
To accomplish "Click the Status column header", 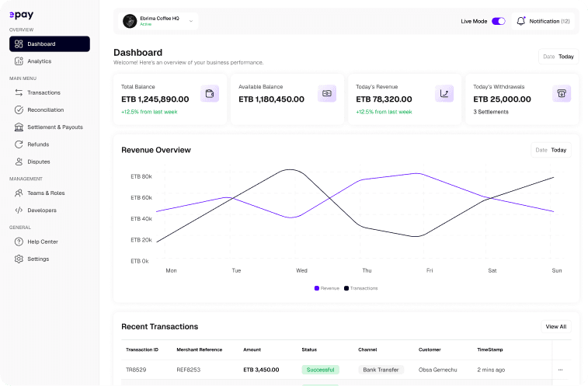I will click(x=309, y=349).
